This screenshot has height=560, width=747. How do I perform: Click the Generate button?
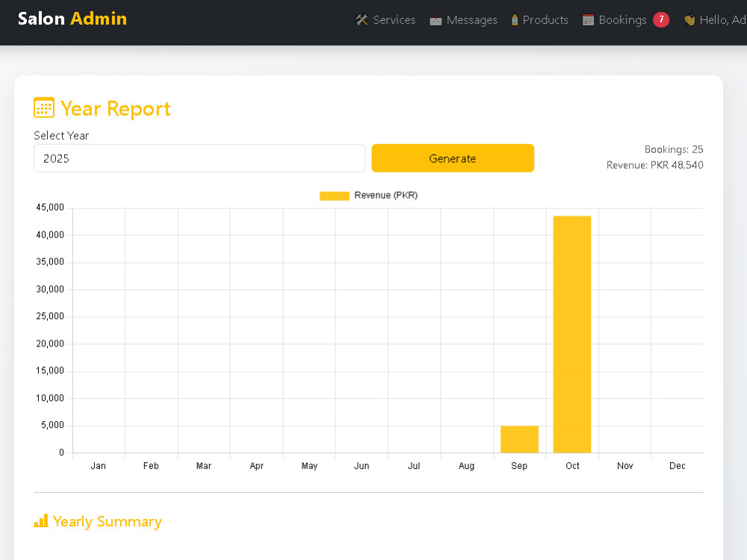coord(453,158)
